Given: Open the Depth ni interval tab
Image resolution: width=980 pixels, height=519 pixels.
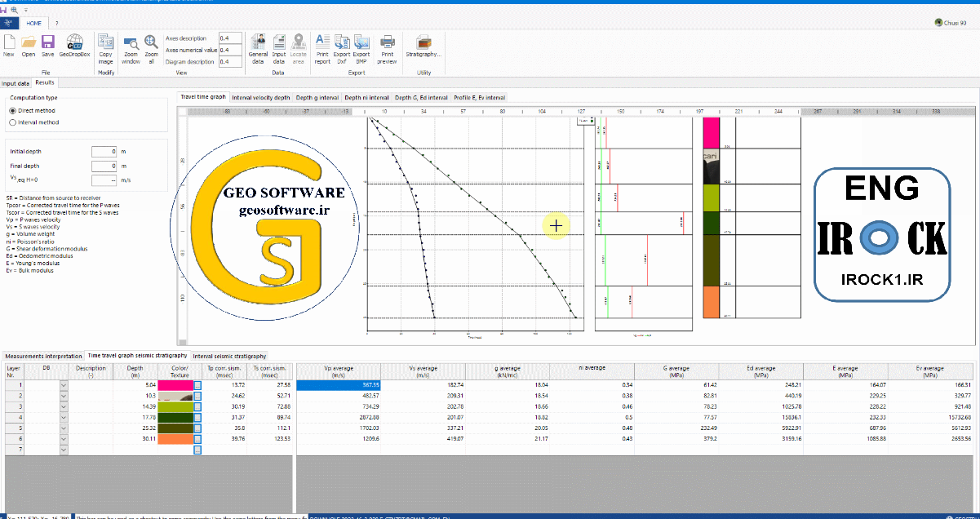Looking at the screenshot, I should pos(366,97).
